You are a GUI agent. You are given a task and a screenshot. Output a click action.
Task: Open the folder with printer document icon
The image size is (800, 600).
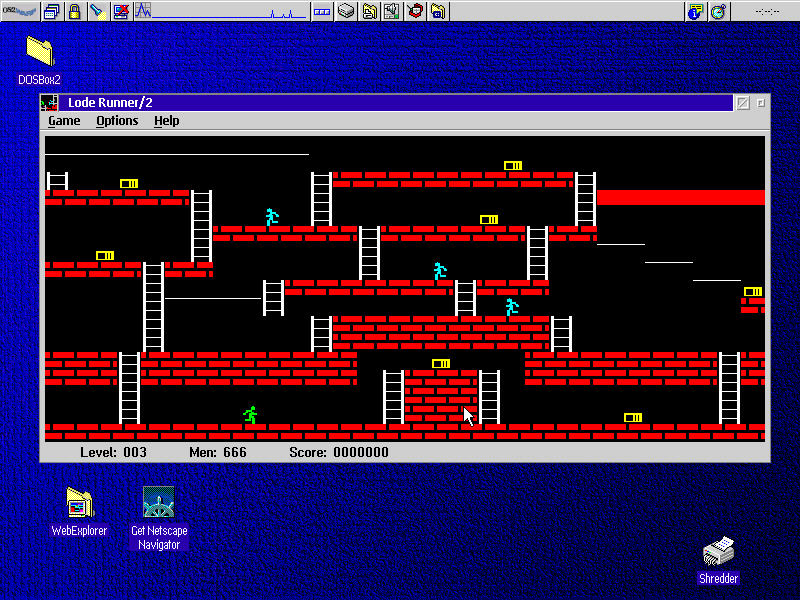(x=369, y=11)
